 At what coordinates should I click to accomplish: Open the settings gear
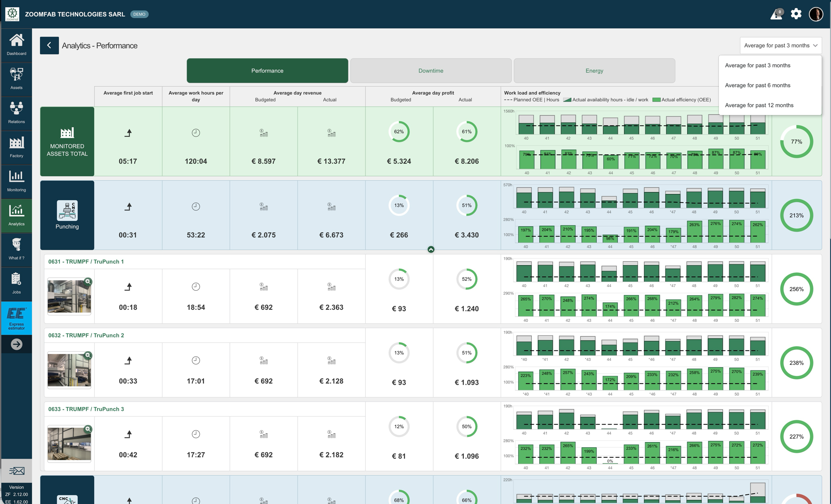tap(796, 14)
